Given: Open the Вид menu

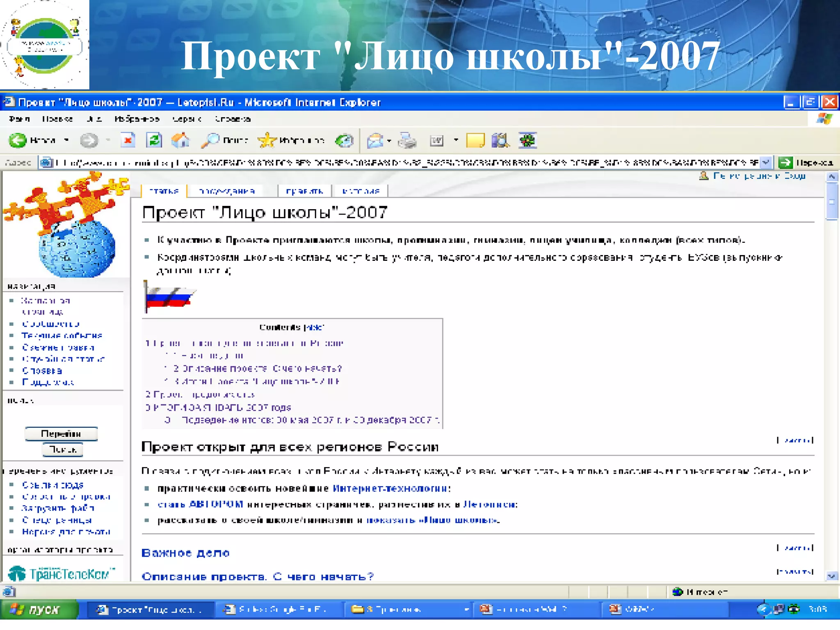Looking at the screenshot, I should point(94,119).
